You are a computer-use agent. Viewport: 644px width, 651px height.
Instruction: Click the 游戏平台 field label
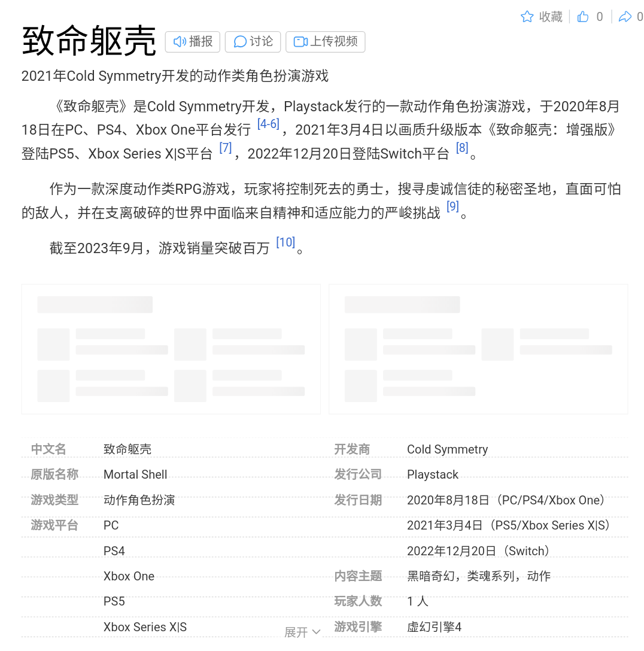(54, 525)
